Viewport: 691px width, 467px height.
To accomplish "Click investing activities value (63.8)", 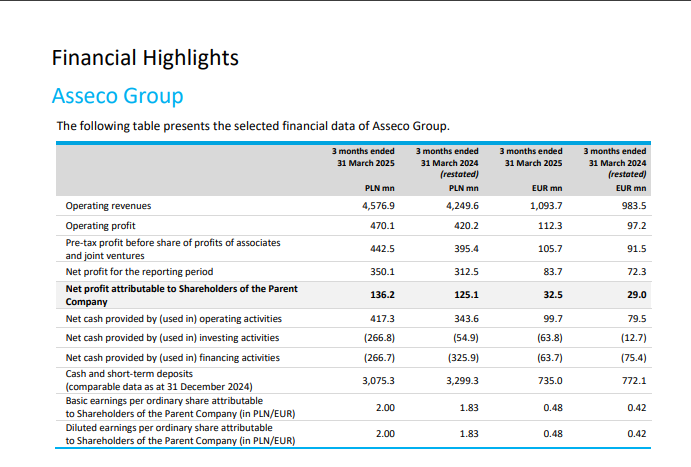I will point(550,338).
